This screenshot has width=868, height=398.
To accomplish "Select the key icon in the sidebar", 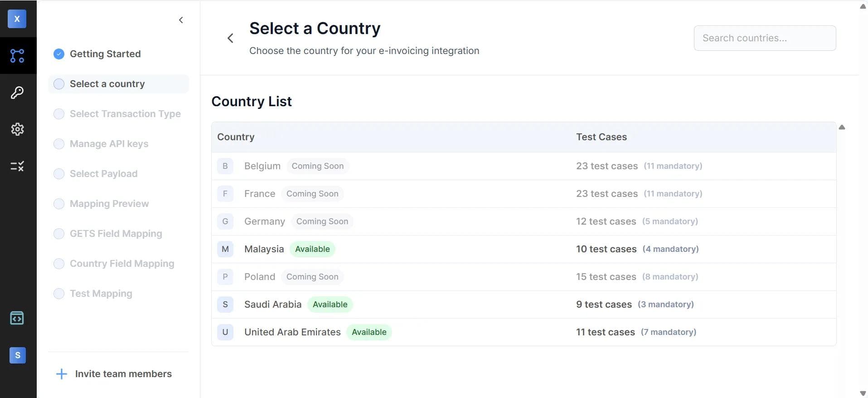I will point(17,92).
